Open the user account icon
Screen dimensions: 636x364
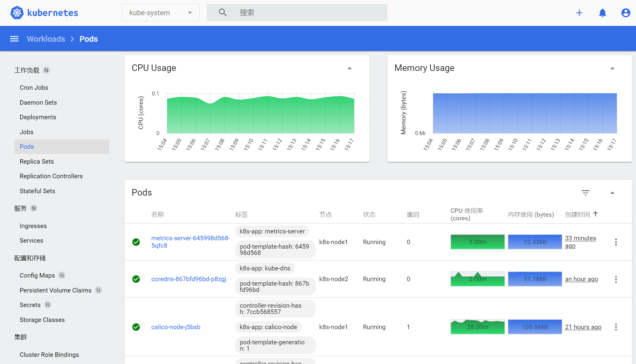pyautogui.click(x=626, y=13)
